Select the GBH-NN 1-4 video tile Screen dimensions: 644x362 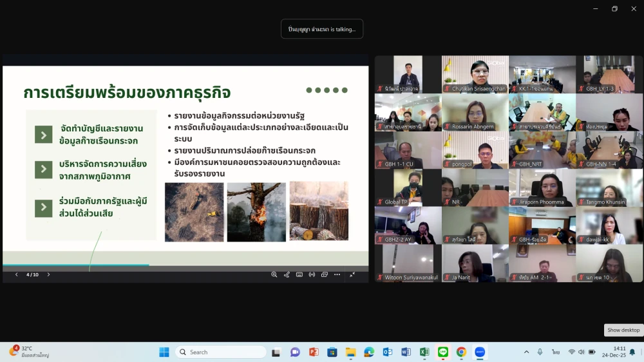609,150
